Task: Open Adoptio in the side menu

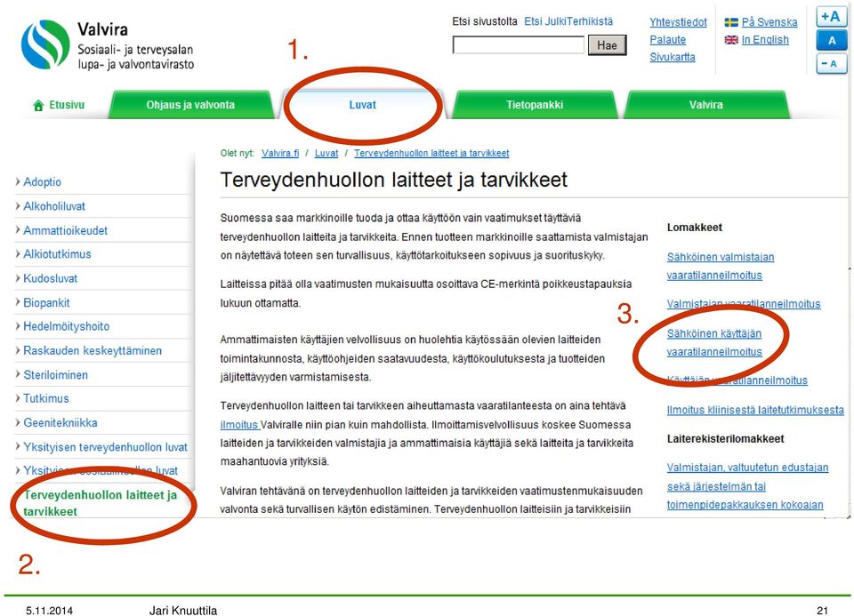Action: 42,182
